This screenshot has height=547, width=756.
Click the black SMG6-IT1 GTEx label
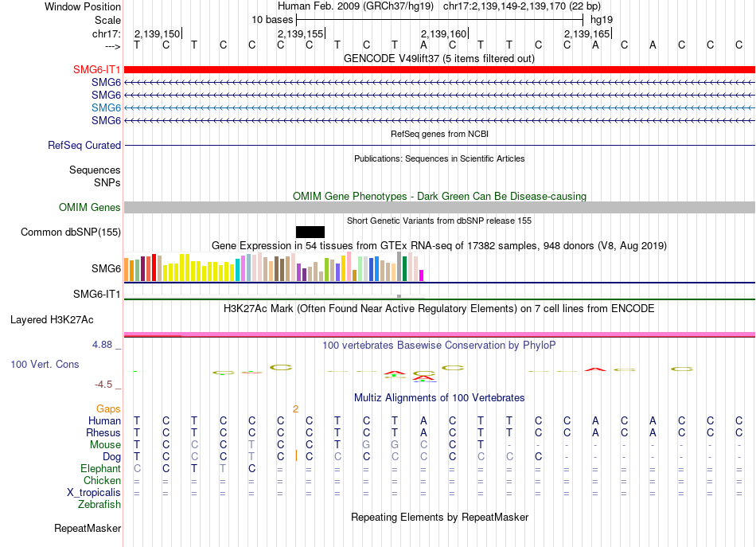coord(96,295)
